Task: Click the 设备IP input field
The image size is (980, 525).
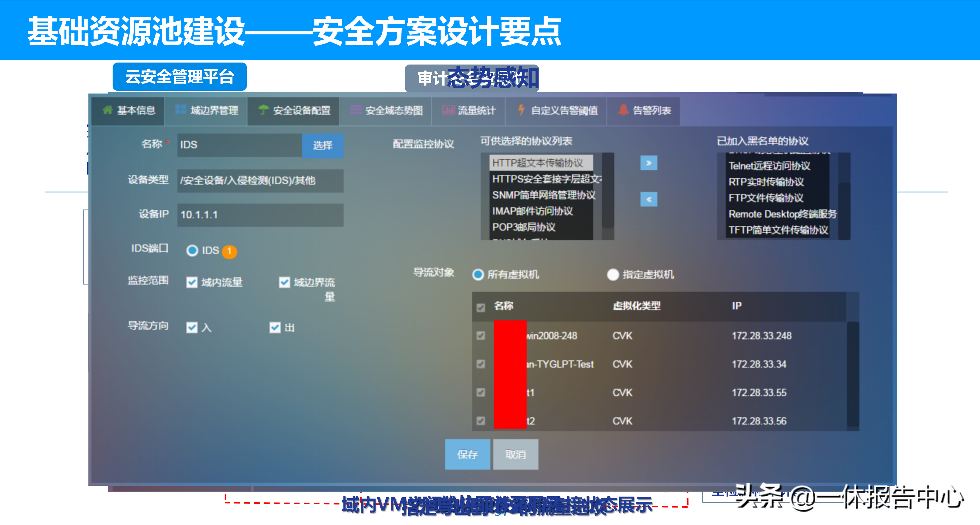Action: point(260,215)
